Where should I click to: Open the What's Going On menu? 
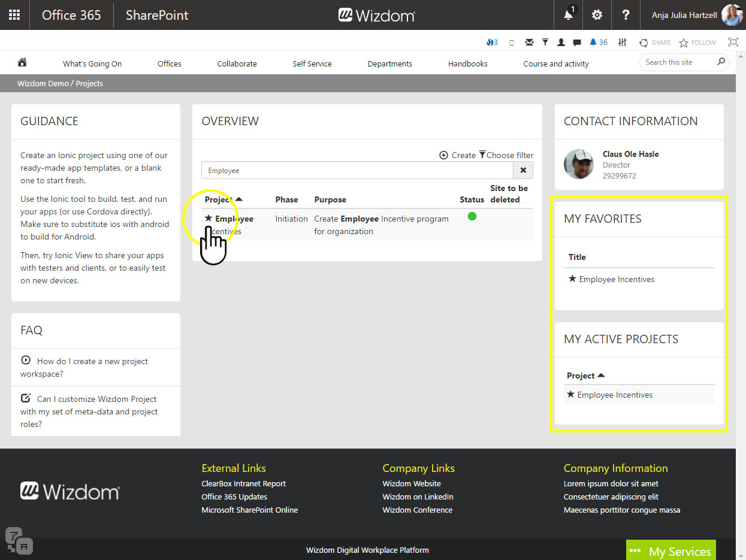coord(92,63)
